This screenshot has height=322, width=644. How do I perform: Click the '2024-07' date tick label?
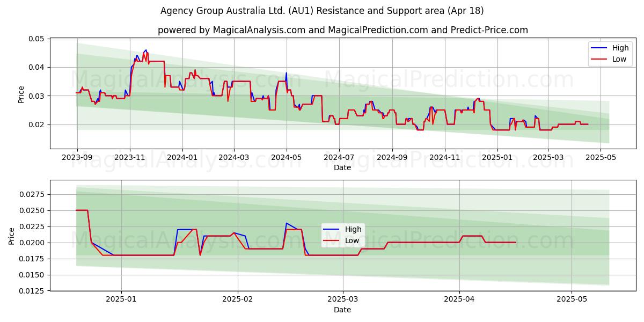coord(339,157)
